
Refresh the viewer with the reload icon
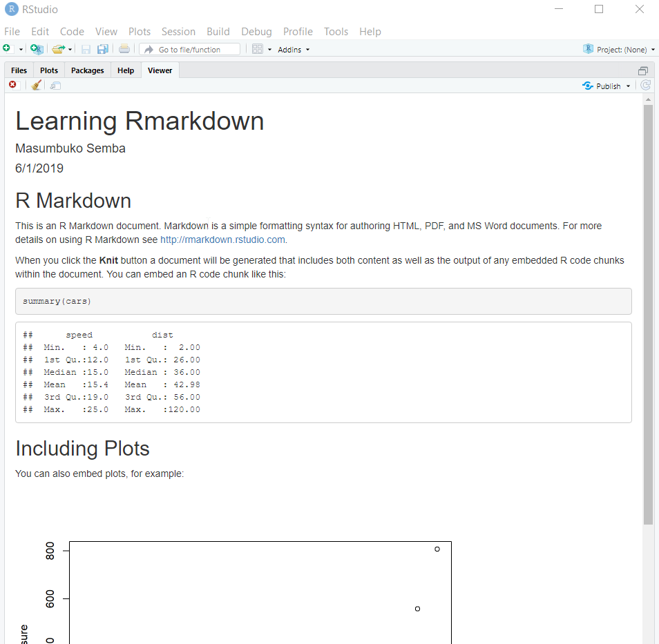click(646, 86)
